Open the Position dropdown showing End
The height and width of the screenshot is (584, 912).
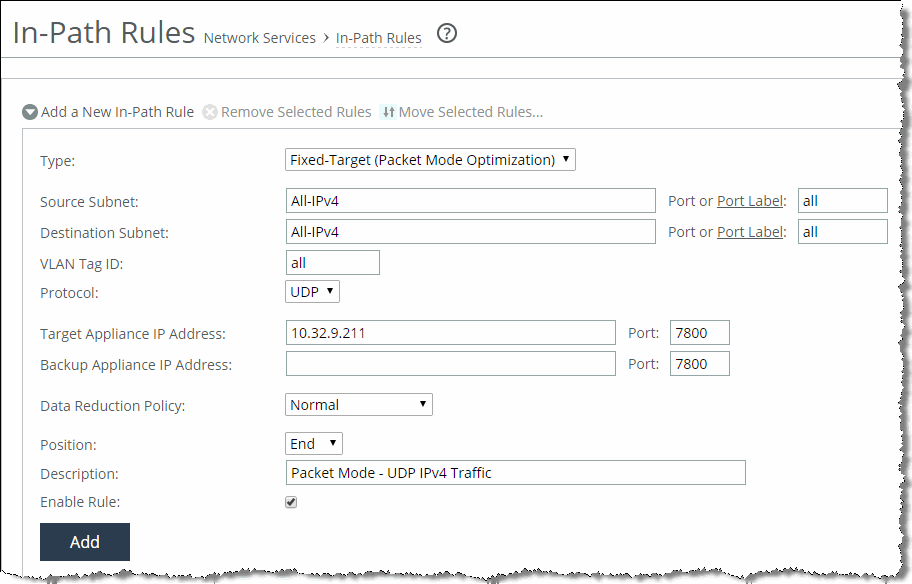pyautogui.click(x=313, y=443)
